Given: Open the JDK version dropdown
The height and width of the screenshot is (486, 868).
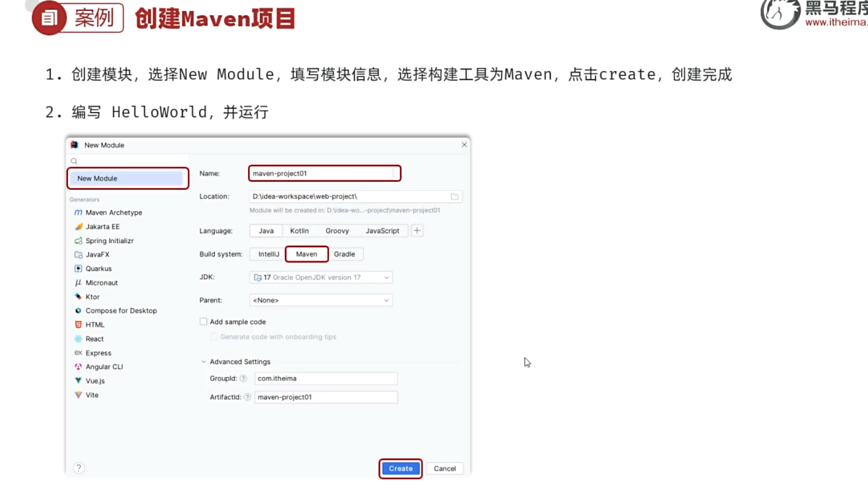Looking at the screenshot, I should pos(321,277).
